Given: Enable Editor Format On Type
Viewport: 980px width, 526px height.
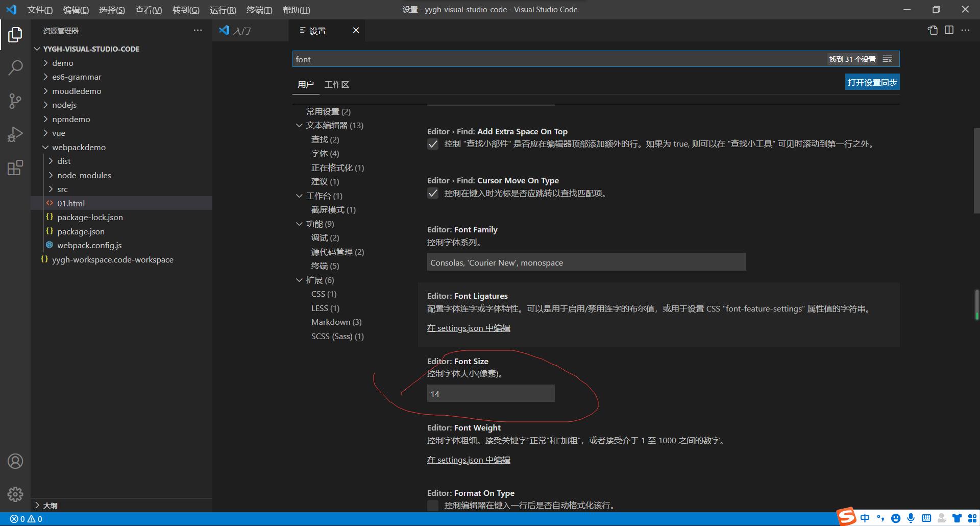Looking at the screenshot, I should click(432, 505).
